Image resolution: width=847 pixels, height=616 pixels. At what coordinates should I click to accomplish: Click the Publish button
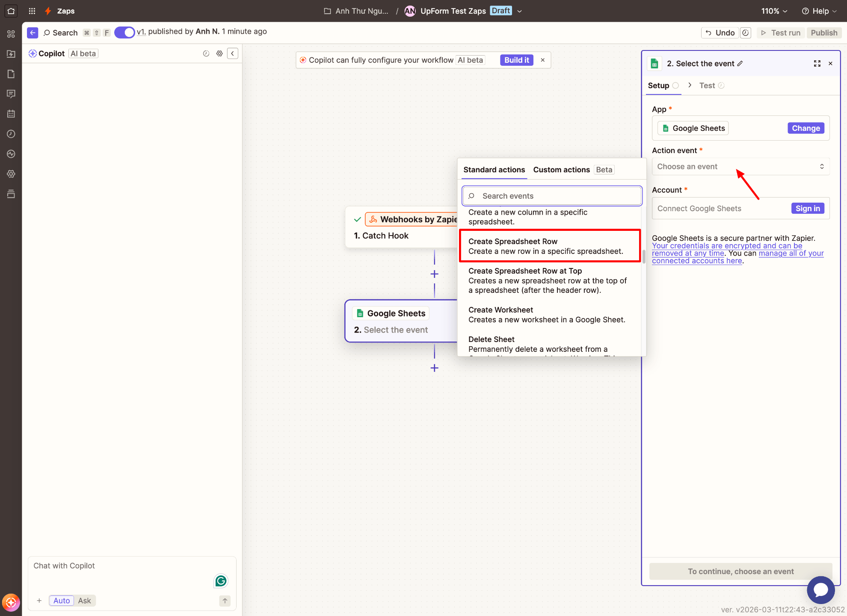coord(824,33)
